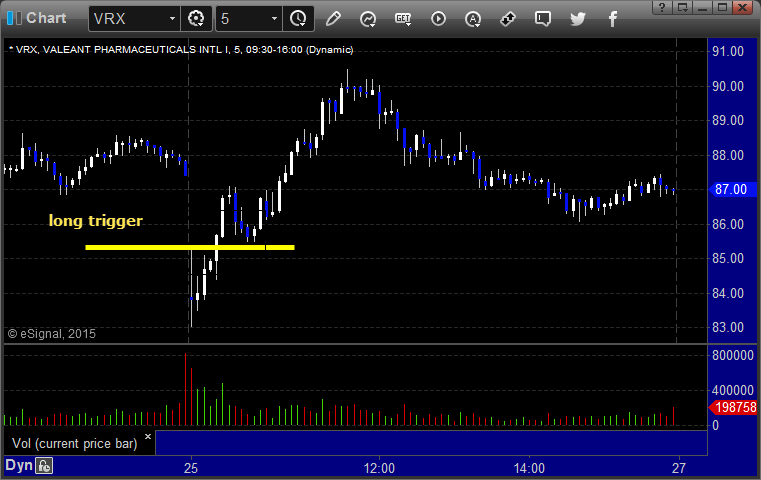Click the detach window icon beside help

pyautogui.click(x=682, y=7)
